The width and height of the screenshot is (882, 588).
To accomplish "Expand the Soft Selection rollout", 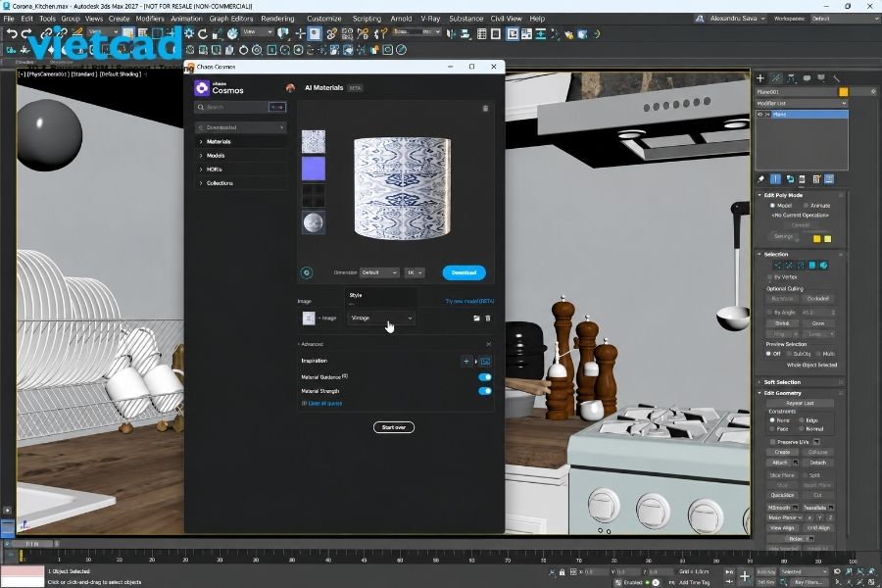I will click(x=801, y=382).
